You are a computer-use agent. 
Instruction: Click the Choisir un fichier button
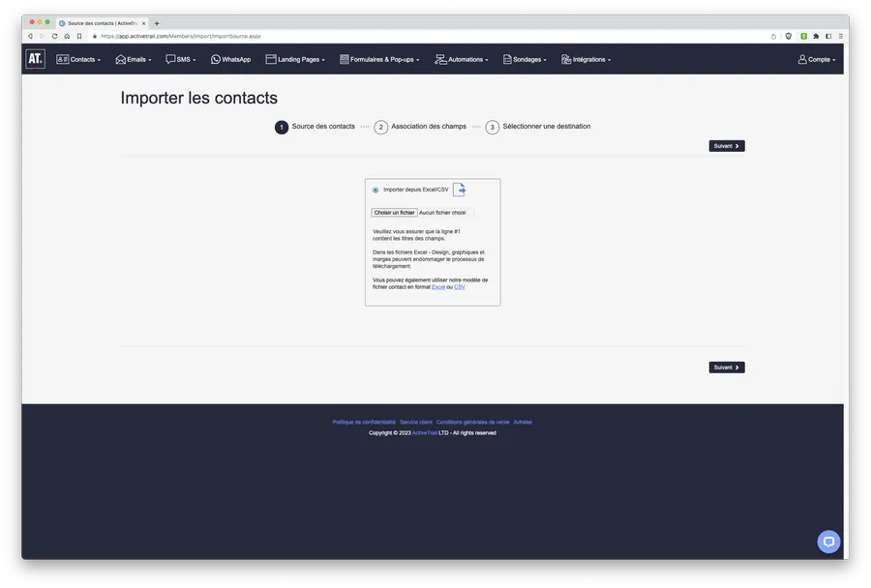tap(395, 213)
